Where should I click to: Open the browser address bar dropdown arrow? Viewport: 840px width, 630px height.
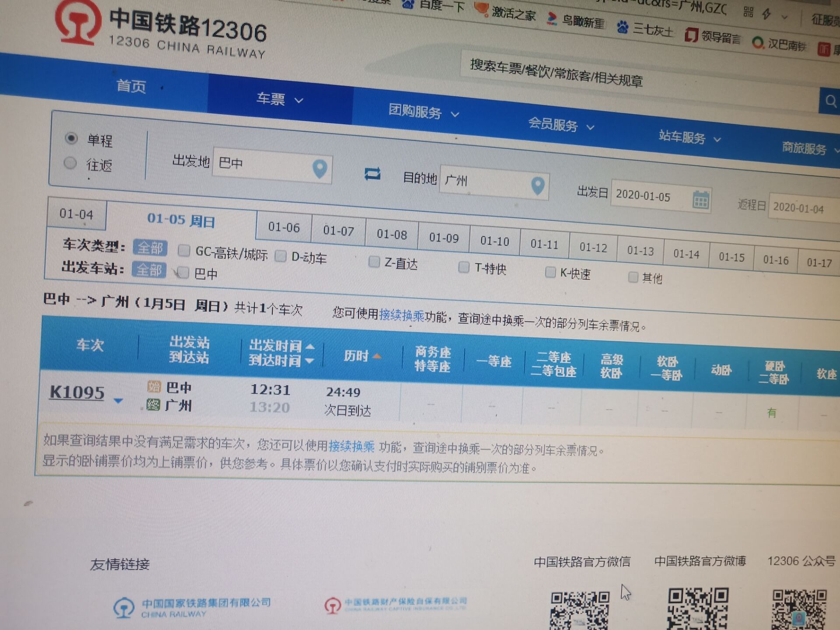click(785, 17)
